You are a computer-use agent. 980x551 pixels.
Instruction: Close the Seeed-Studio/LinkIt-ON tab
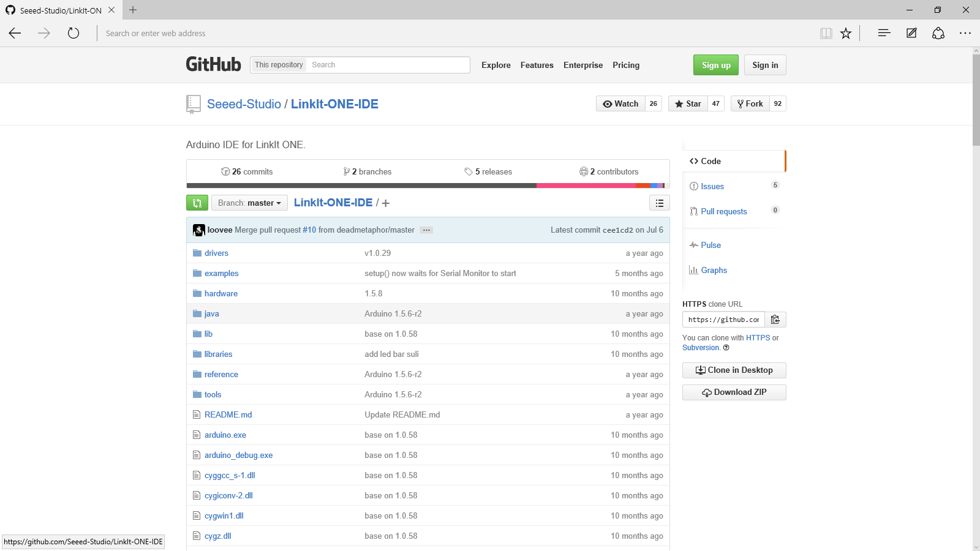[x=111, y=10]
